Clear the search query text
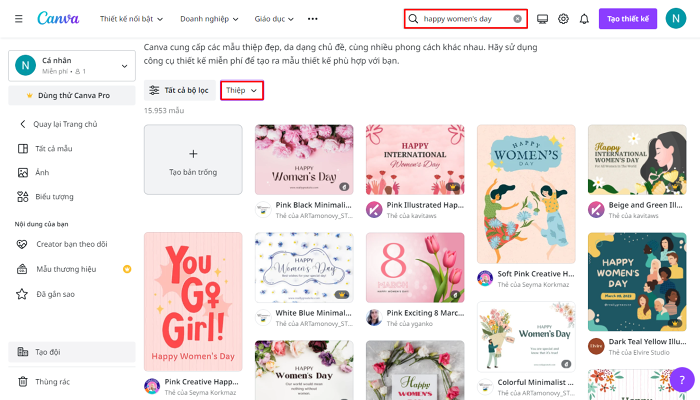 click(517, 19)
